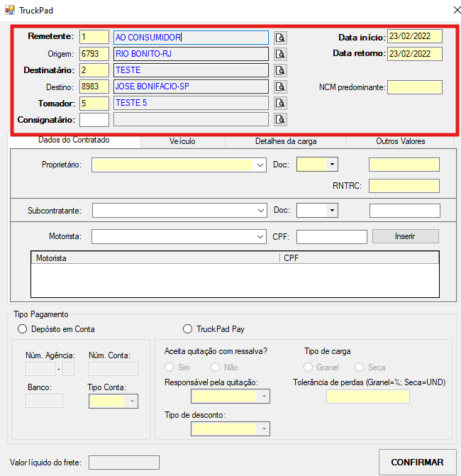Open the Destino search icon
461x476 pixels.
coord(280,87)
